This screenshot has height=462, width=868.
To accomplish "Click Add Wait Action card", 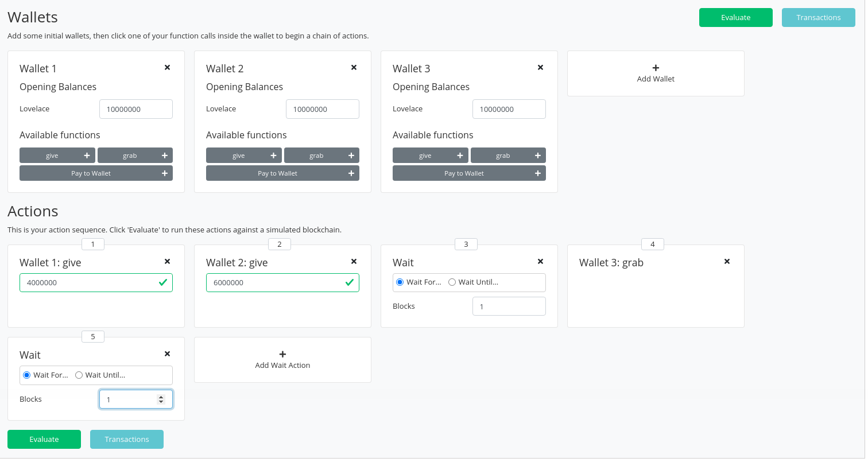I will tap(282, 360).
